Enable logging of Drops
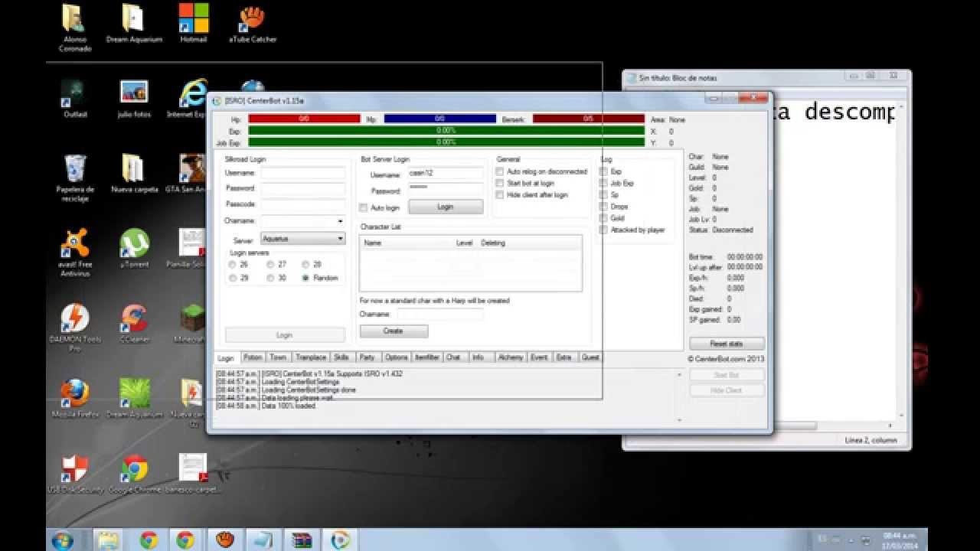The height and width of the screenshot is (551, 980). [603, 207]
